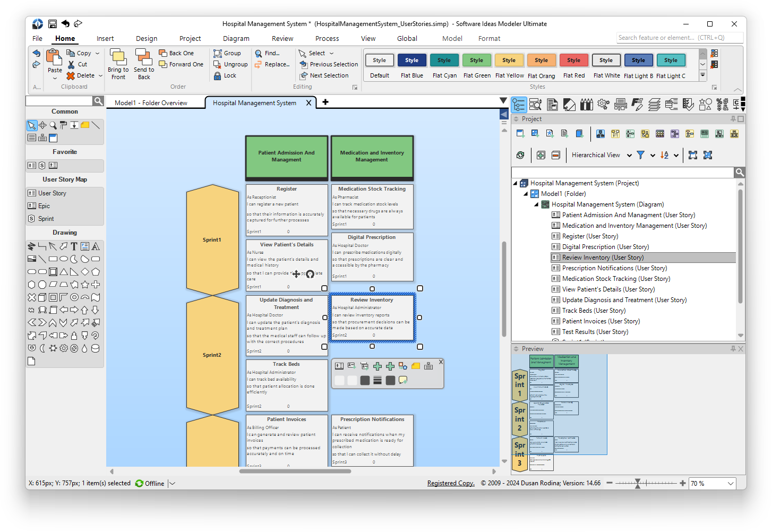
Task: Open the 70 % zoom combo box
Action: tap(712, 483)
